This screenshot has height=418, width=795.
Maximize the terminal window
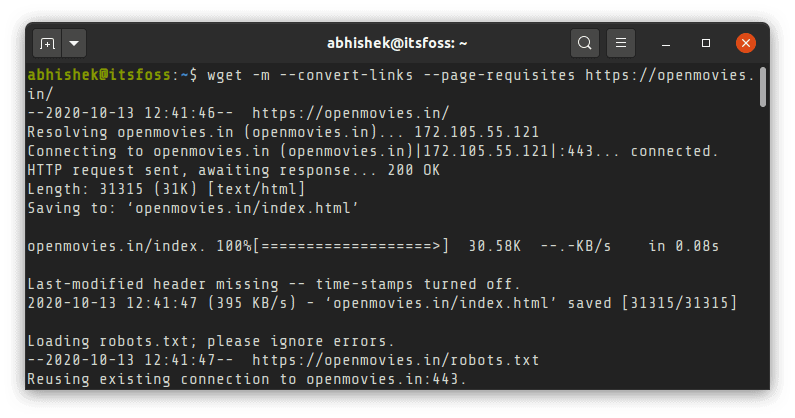point(706,44)
